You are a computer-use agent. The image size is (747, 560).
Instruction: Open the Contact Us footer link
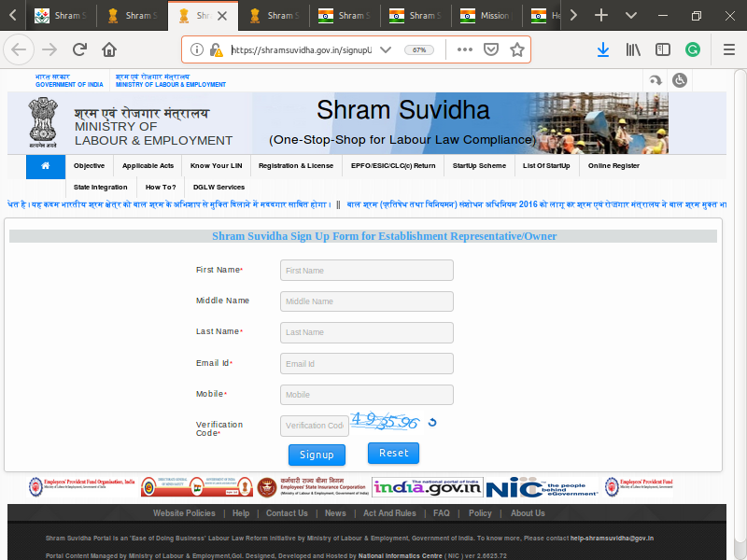tap(287, 512)
